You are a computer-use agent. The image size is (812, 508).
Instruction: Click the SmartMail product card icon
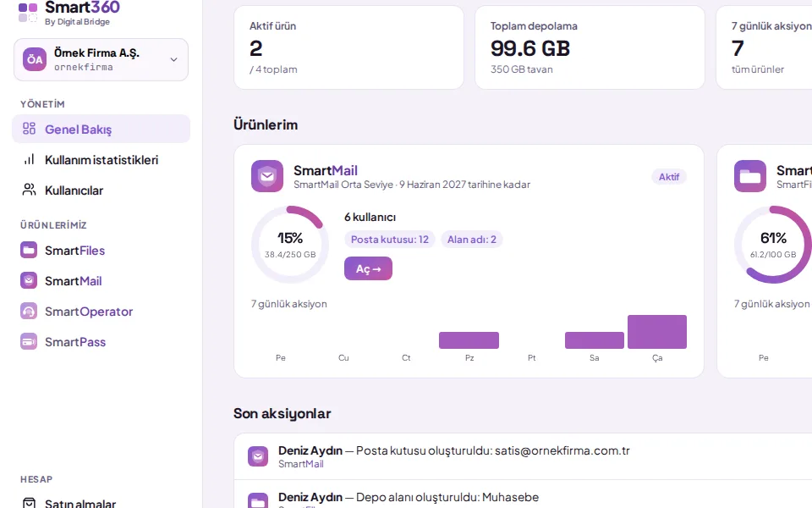(x=267, y=176)
